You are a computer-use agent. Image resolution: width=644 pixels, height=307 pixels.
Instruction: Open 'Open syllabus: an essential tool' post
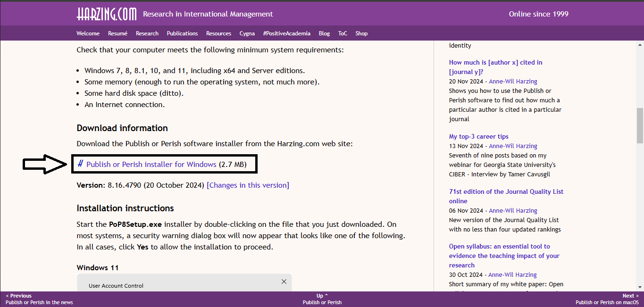pyautogui.click(x=504, y=256)
